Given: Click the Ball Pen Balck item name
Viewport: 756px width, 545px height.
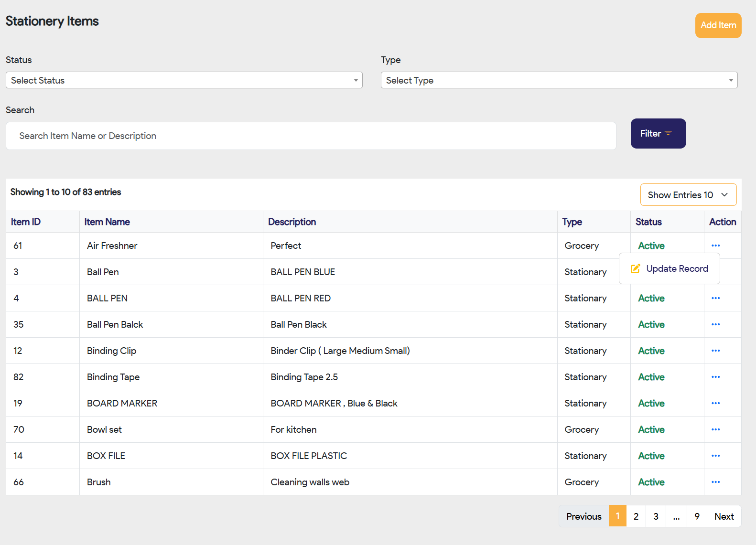Looking at the screenshot, I should pyautogui.click(x=115, y=324).
